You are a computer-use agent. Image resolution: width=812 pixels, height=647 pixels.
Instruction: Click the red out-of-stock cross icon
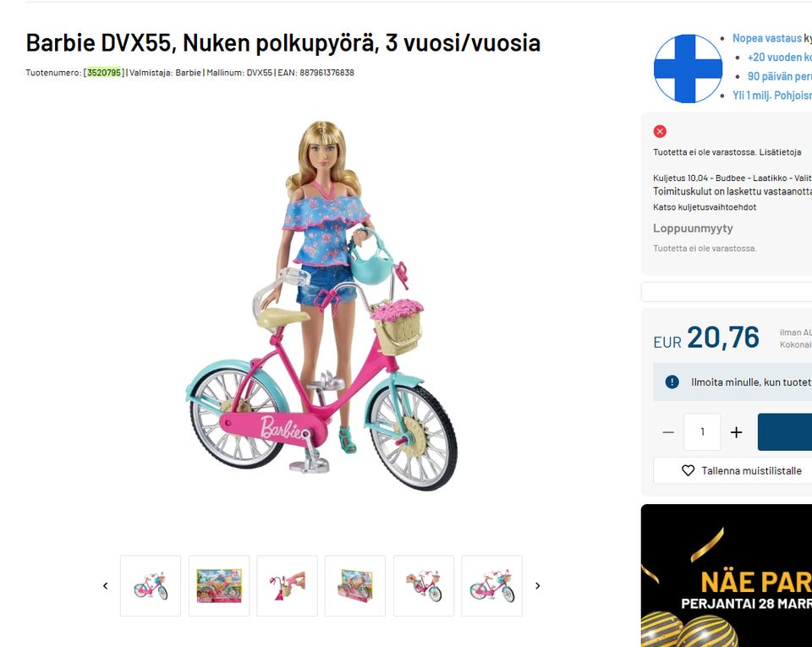coord(660,131)
